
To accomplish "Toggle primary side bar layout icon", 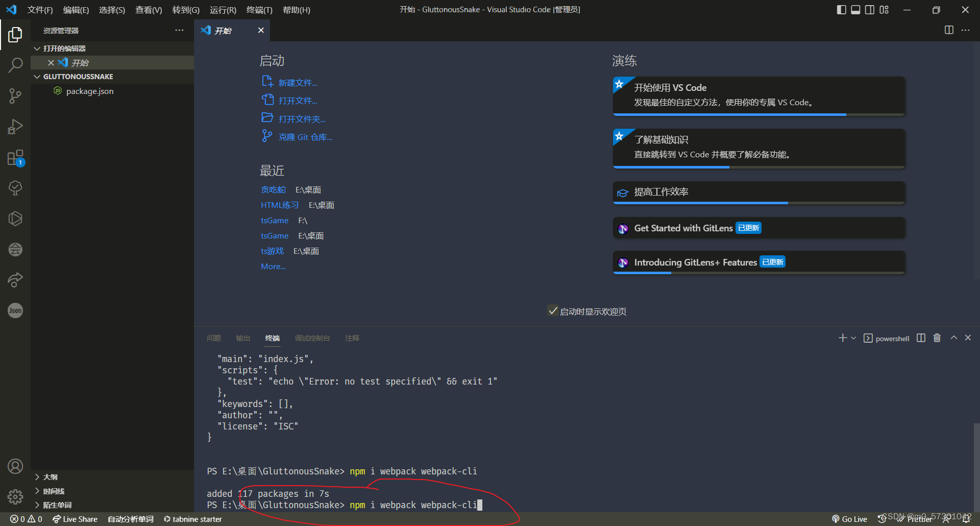I will click(x=842, y=10).
